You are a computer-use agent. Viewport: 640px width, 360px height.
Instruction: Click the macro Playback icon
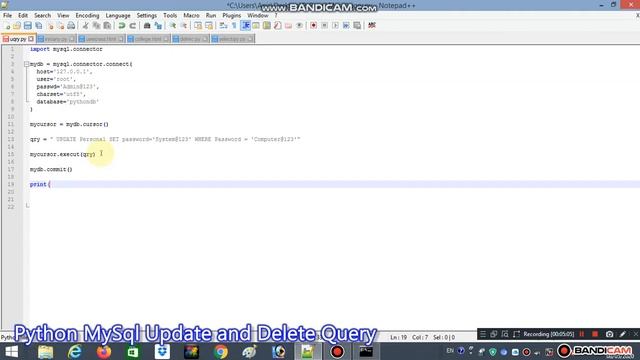point(335,26)
